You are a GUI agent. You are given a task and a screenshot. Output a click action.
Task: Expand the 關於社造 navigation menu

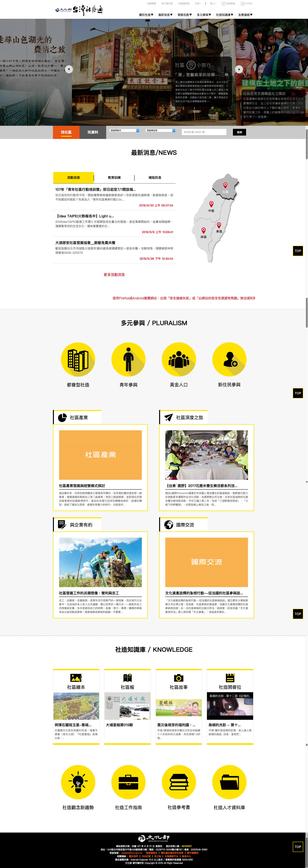pos(146,15)
